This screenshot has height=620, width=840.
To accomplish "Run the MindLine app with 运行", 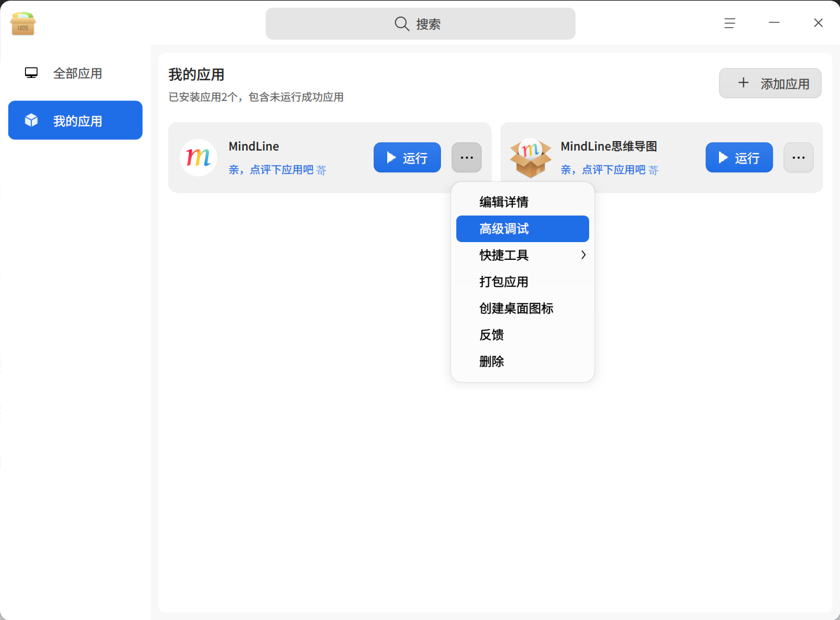I will click(x=407, y=158).
